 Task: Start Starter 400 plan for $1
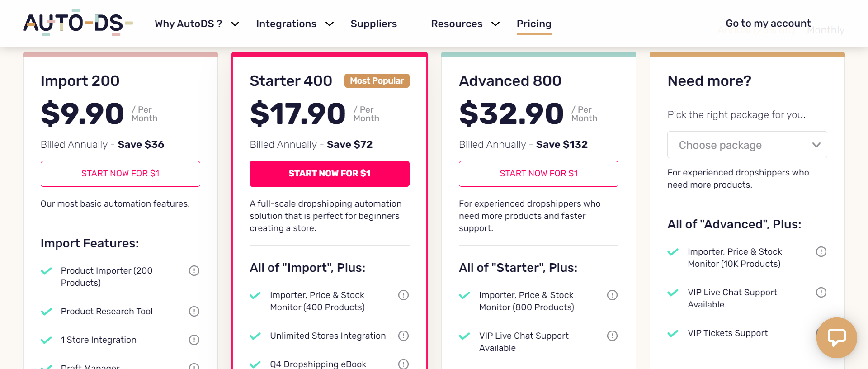[329, 174]
